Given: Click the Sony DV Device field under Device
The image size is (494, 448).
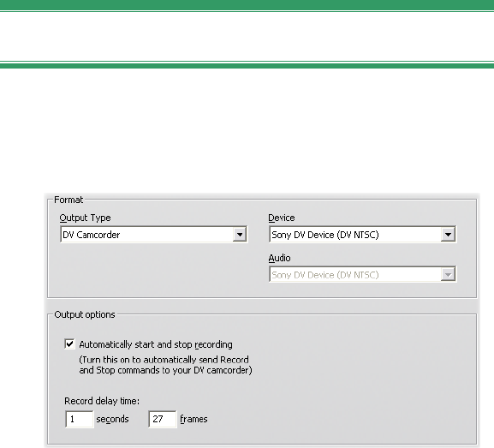Looking at the screenshot, I should (x=362, y=235).
